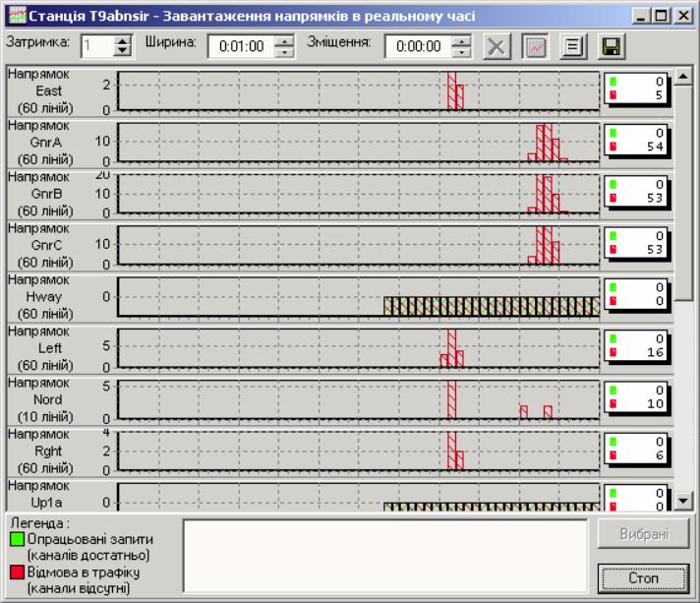Click the Затримка input field
This screenshot has width=700, height=603.
(97, 46)
